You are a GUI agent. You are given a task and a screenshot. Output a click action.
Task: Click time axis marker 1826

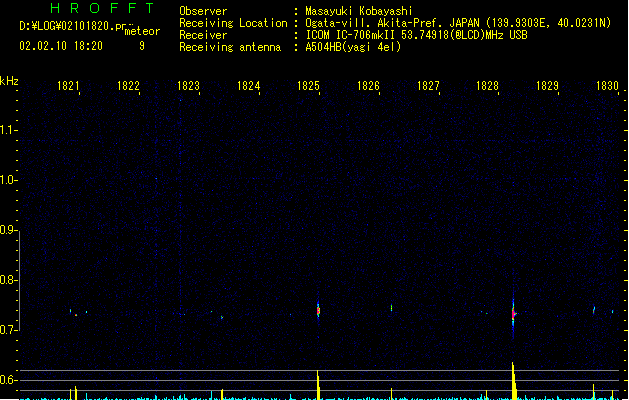point(368,85)
